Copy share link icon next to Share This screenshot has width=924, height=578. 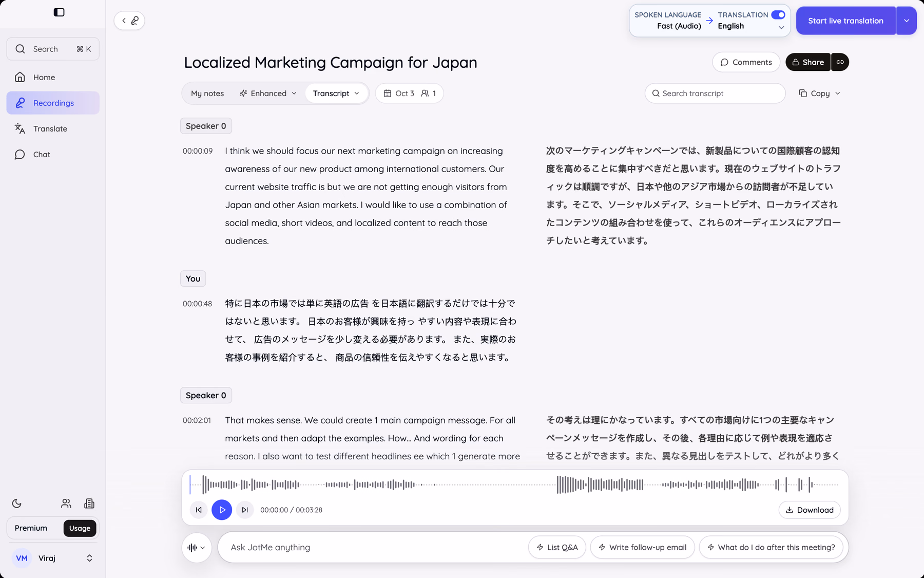[840, 62]
